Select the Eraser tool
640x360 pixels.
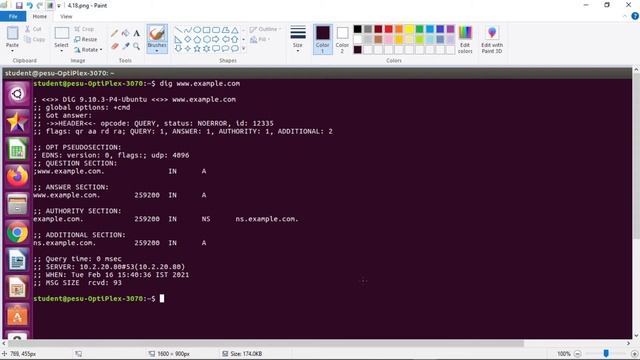click(x=115, y=47)
